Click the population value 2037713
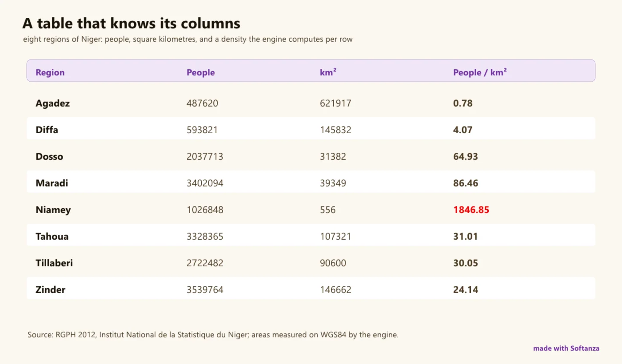This screenshot has height=364, width=622. coord(205,157)
